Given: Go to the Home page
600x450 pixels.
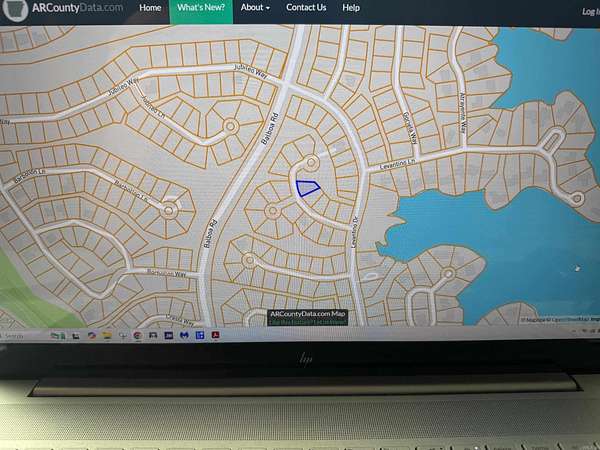Looking at the screenshot, I should 150,8.
